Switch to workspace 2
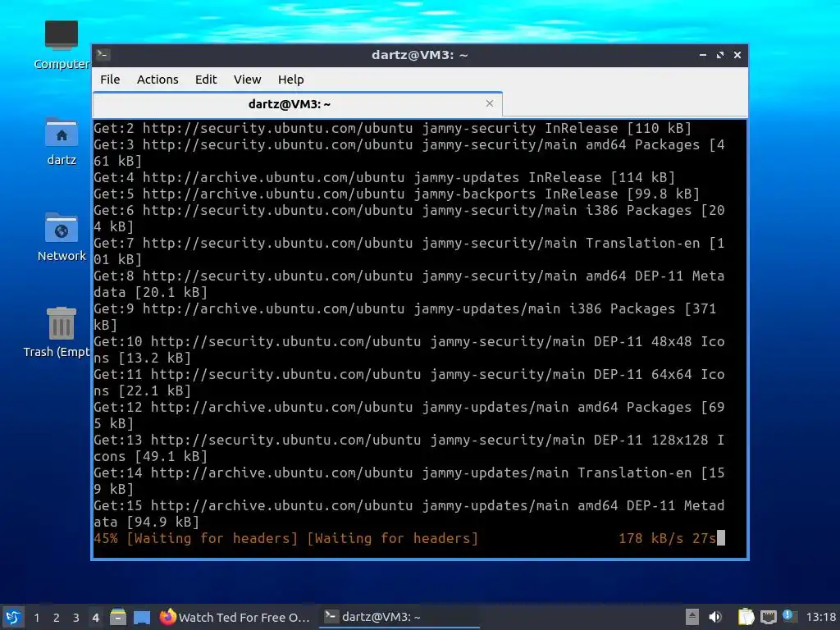The height and width of the screenshot is (630, 840). 57,618
